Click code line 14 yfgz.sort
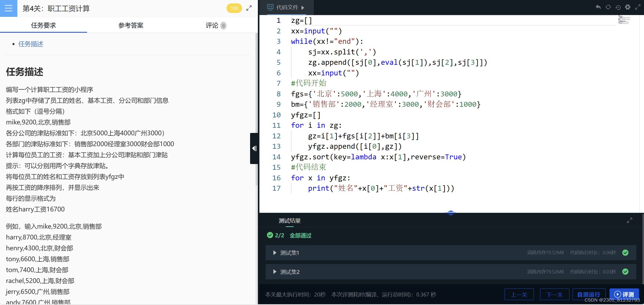644x305 pixels. (378, 157)
